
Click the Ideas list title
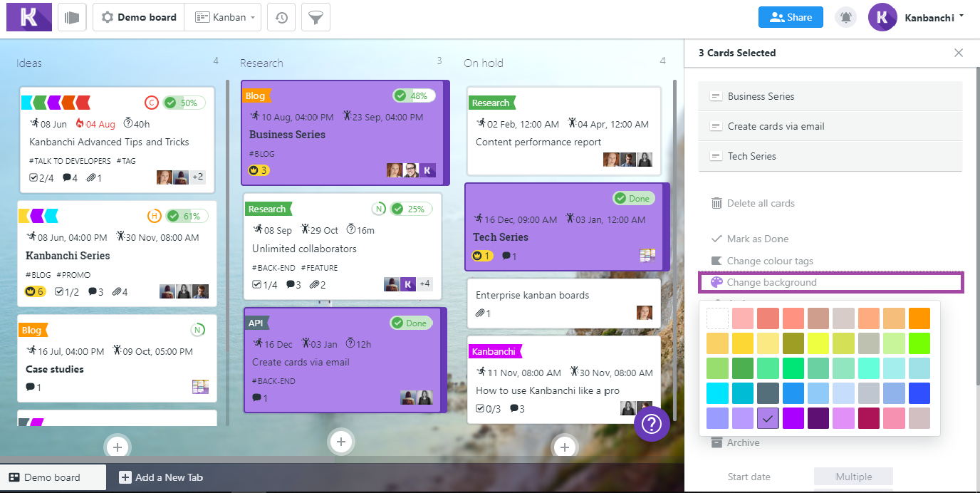tap(29, 63)
